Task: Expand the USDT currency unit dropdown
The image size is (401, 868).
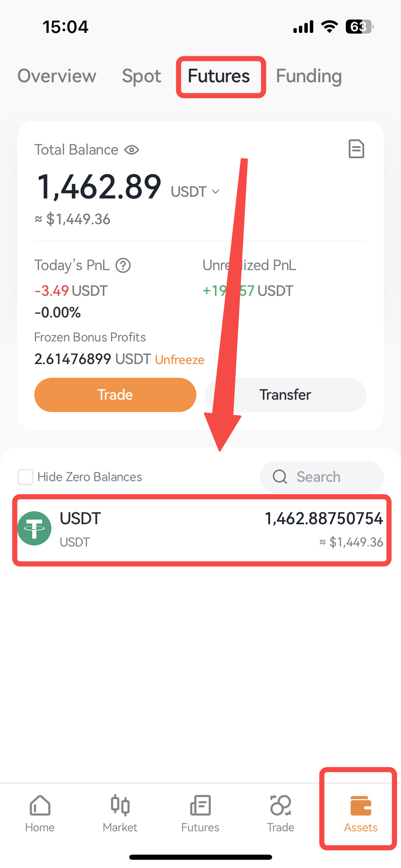Action: 195,192
